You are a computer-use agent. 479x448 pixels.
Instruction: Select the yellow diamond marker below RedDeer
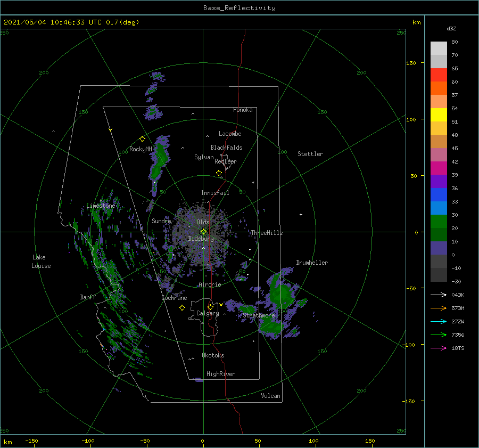point(219,173)
